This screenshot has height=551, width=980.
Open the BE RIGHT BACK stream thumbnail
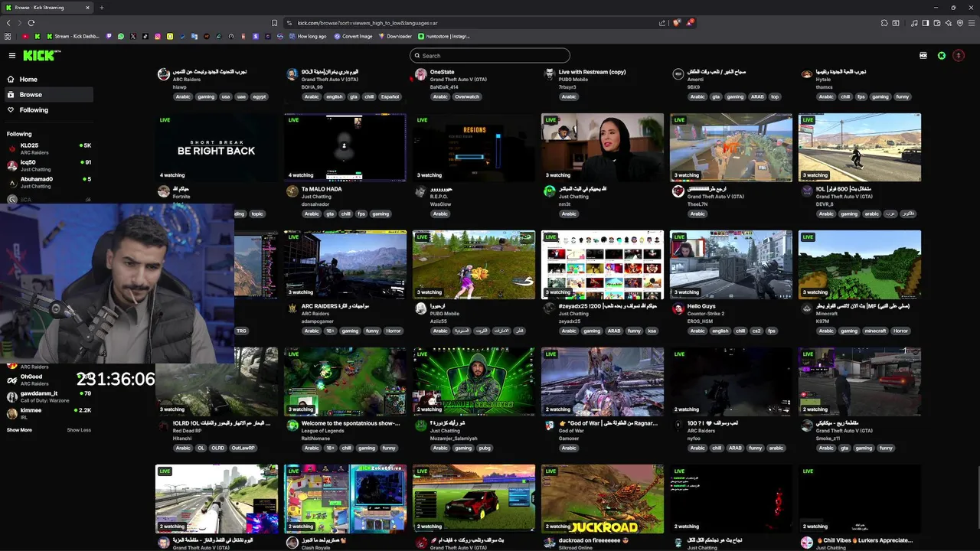click(x=217, y=148)
